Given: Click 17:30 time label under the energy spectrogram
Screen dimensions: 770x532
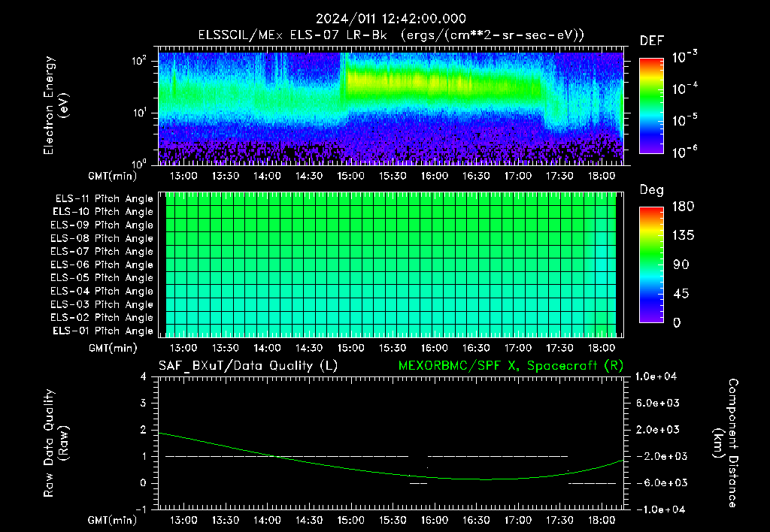Looking at the screenshot, I should click(x=559, y=176).
